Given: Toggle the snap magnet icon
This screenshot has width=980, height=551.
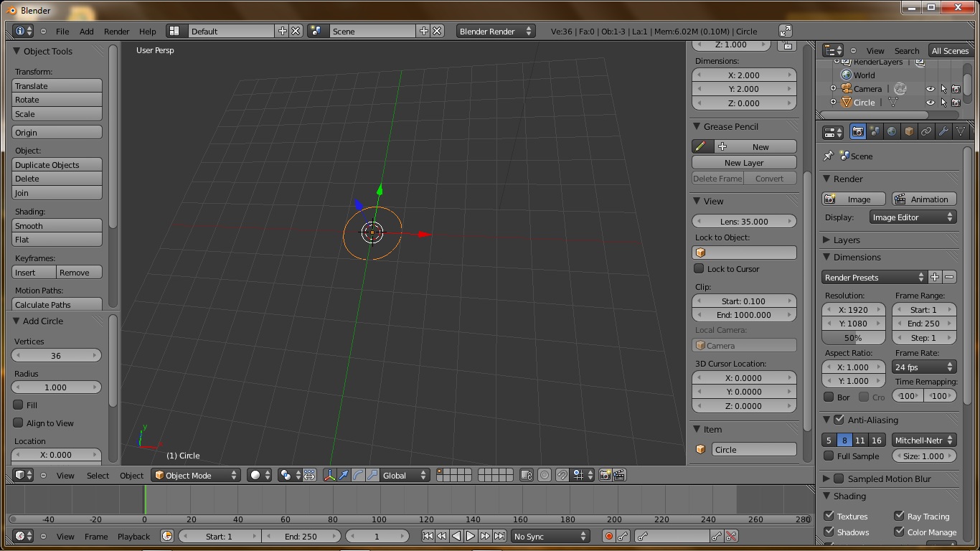Looking at the screenshot, I should (x=562, y=475).
